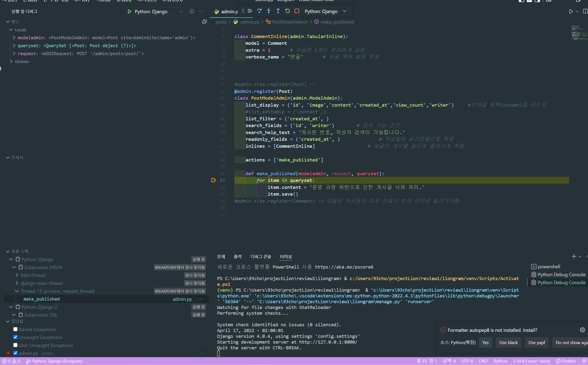Open the debug view more actions ellipsis
Viewport: 588px width, 365px height.
coord(201,11)
